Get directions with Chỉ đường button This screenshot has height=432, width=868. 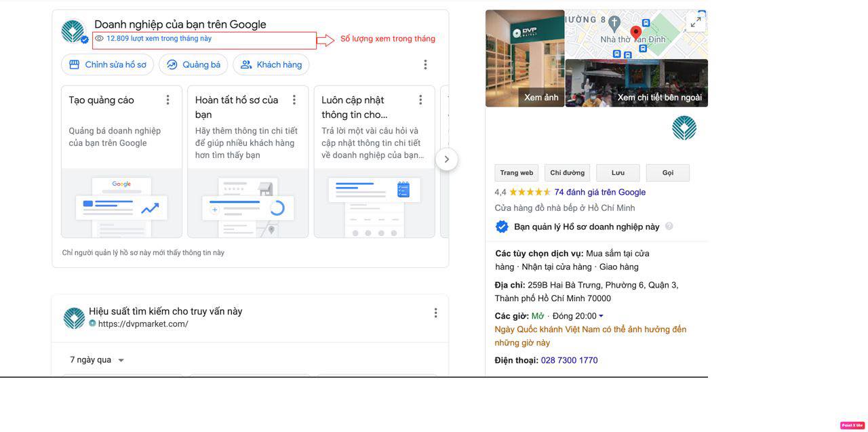pyautogui.click(x=568, y=173)
